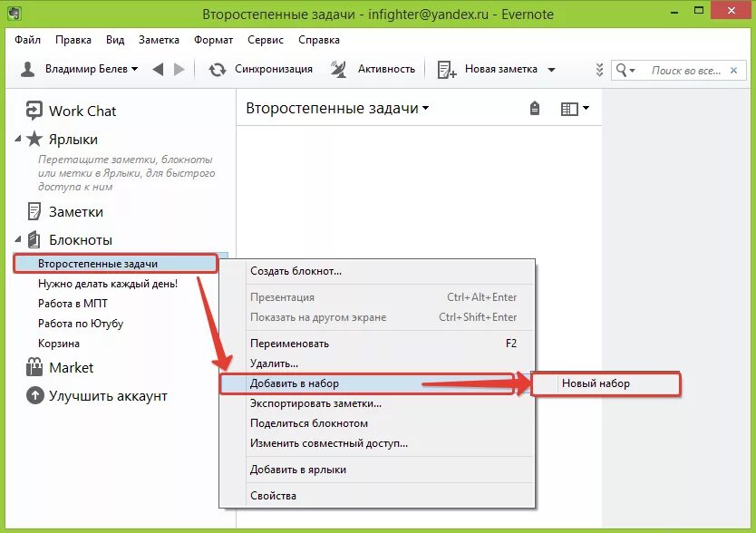Go back with the left arrow
The width and height of the screenshot is (756, 533).
(158, 70)
